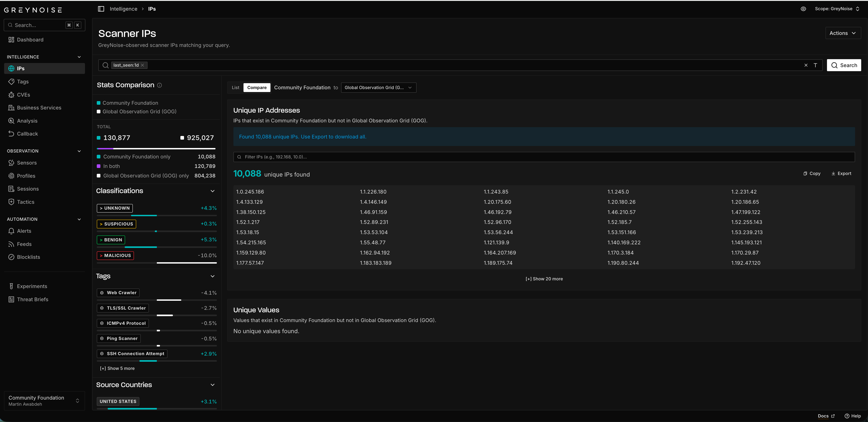Click the text mode T icon
Screen dimensions: 868x422
pyautogui.click(x=815, y=65)
